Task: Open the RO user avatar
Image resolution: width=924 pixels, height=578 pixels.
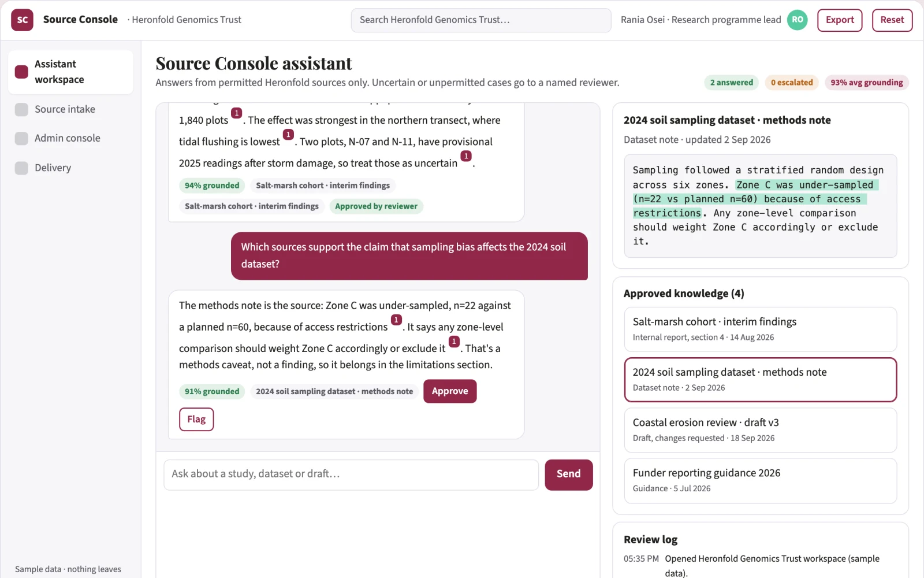Action: [798, 20]
